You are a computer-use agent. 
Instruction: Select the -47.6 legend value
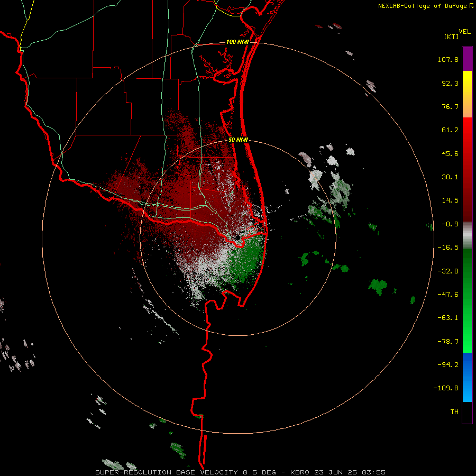tap(448, 295)
